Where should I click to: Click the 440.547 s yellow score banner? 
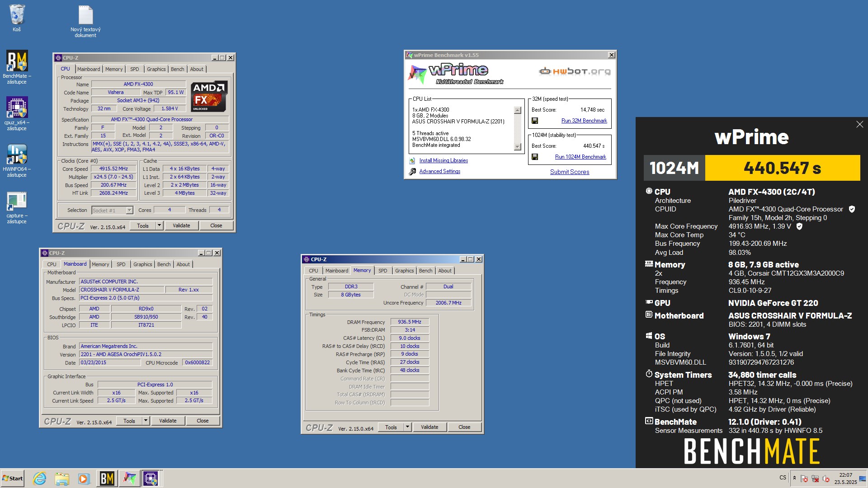tap(783, 168)
